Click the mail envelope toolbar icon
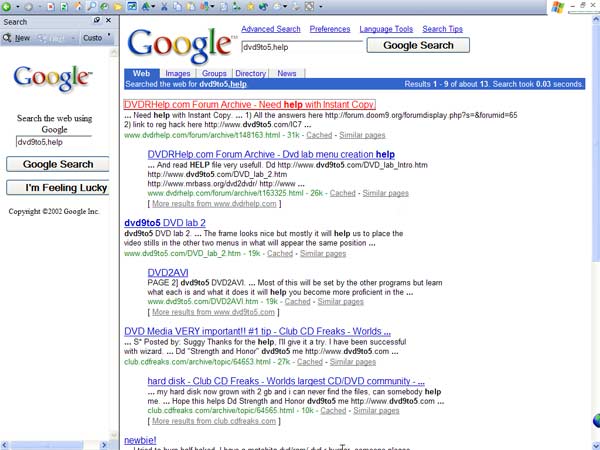Screen dimensions: 600x450 pos(277,7)
